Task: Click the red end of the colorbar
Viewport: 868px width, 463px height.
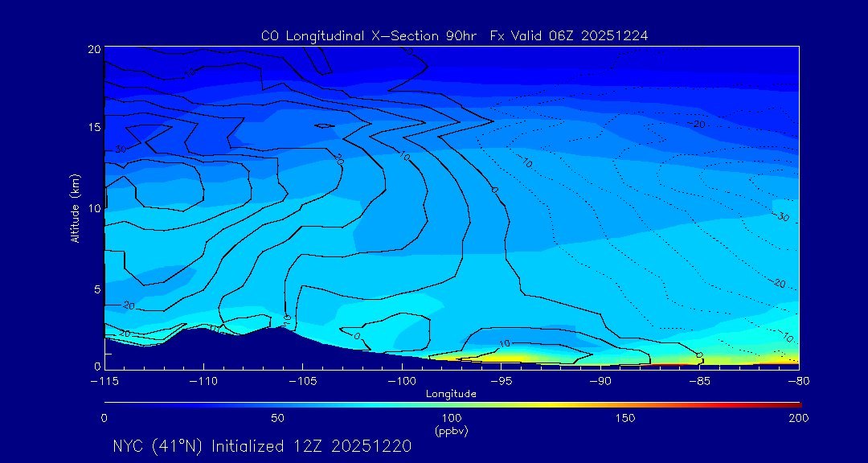Action: point(796,404)
